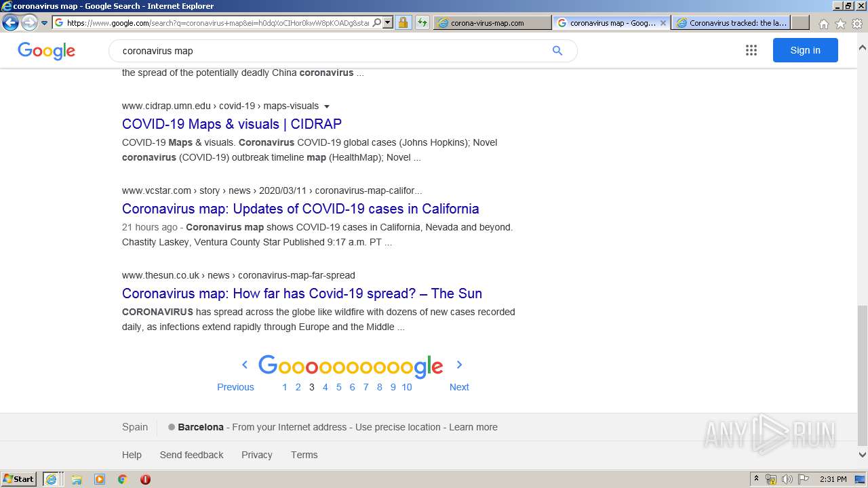Close the coronavirus map Google tab
The width and height of the screenshot is (868, 488).
(x=663, y=22)
